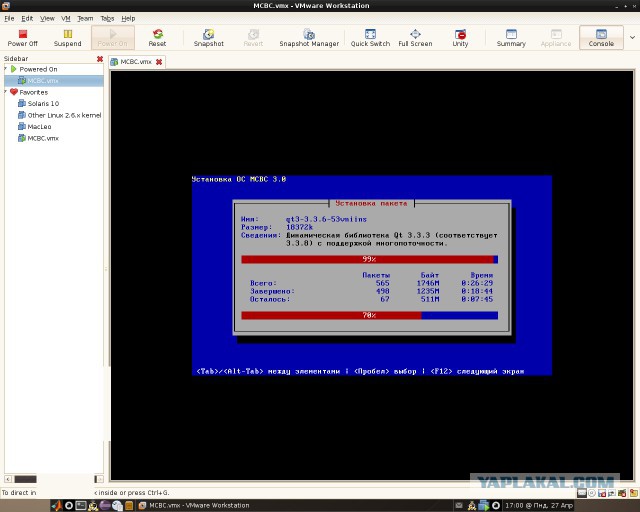Click the VMware window icon in title bar
This screenshot has width=640, height=512.
point(6,5)
